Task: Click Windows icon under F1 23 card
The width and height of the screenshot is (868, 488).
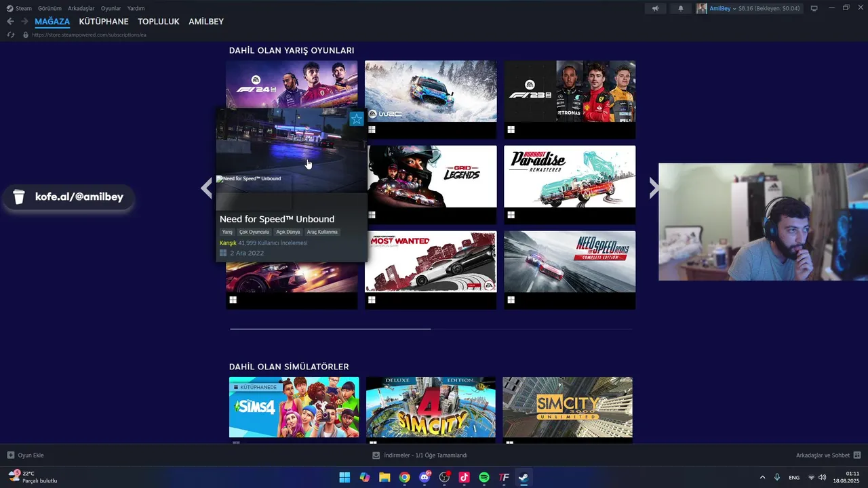Action: (x=511, y=129)
